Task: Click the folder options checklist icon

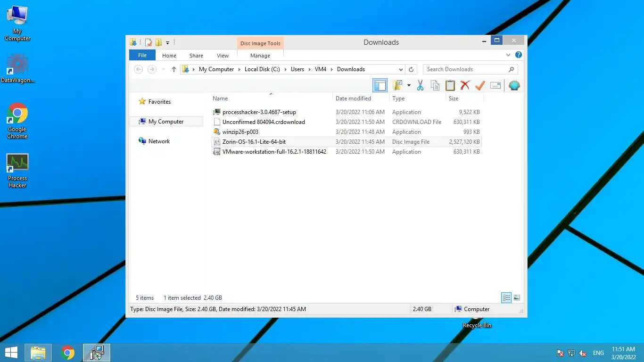Action: tap(397, 85)
